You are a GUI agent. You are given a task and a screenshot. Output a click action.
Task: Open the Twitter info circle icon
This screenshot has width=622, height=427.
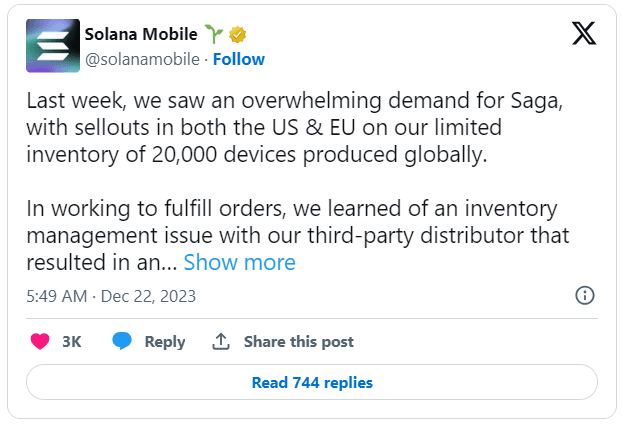click(x=585, y=295)
